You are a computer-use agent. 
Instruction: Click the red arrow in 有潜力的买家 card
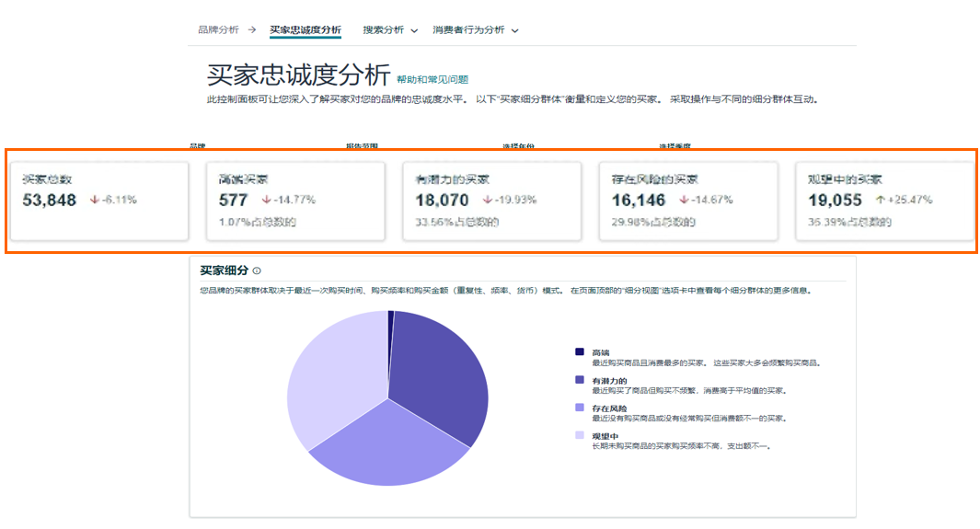pos(487,200)
